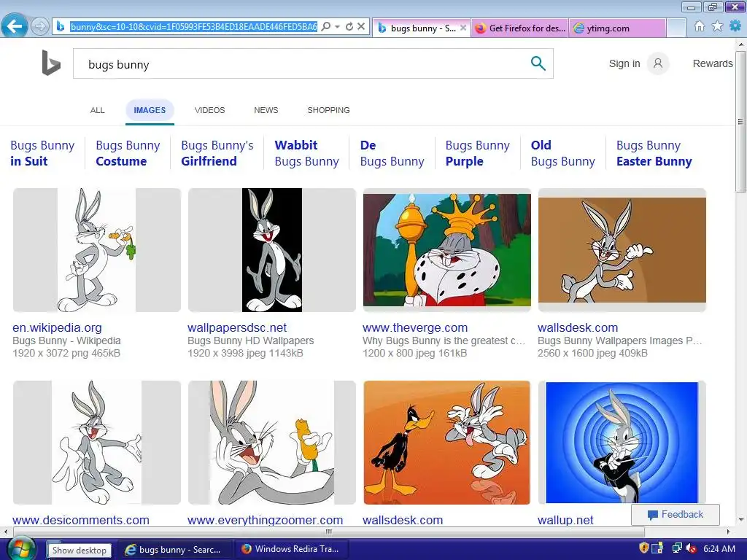Open blue rings tuxedo Bugs Bunny thumbnail

click(622, 443)
